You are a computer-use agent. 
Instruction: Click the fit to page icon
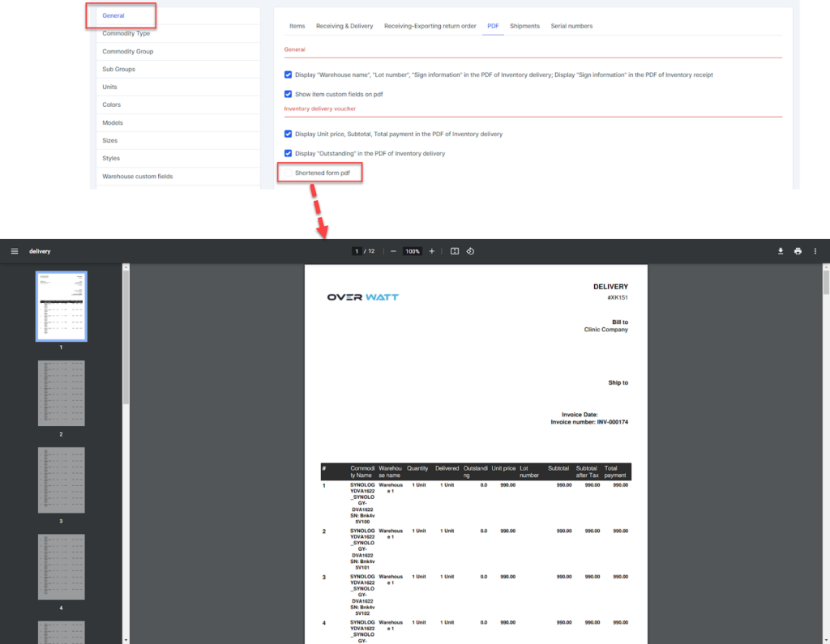455,251
